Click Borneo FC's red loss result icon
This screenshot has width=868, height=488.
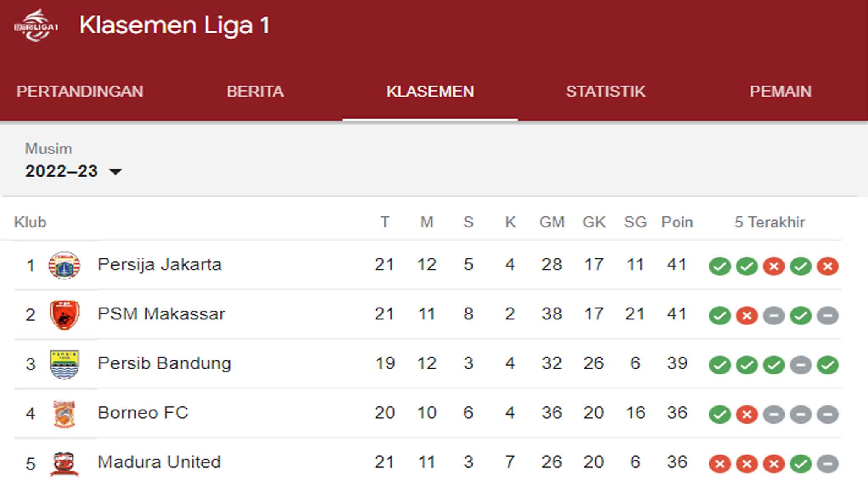tap(747, 414)
